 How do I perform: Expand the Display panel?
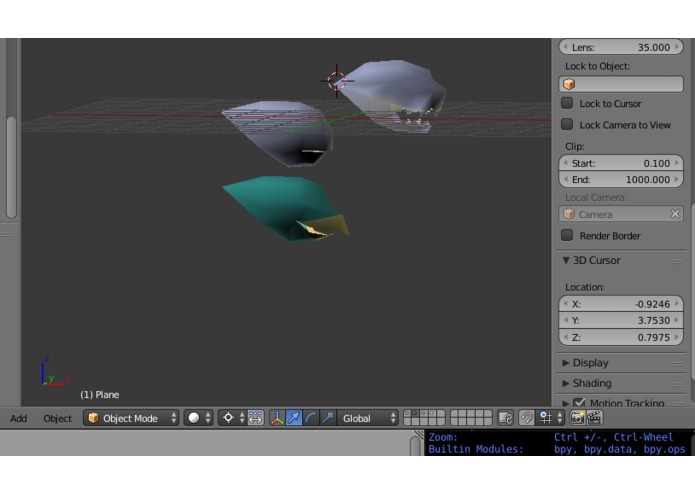click(x=566, y=363)
